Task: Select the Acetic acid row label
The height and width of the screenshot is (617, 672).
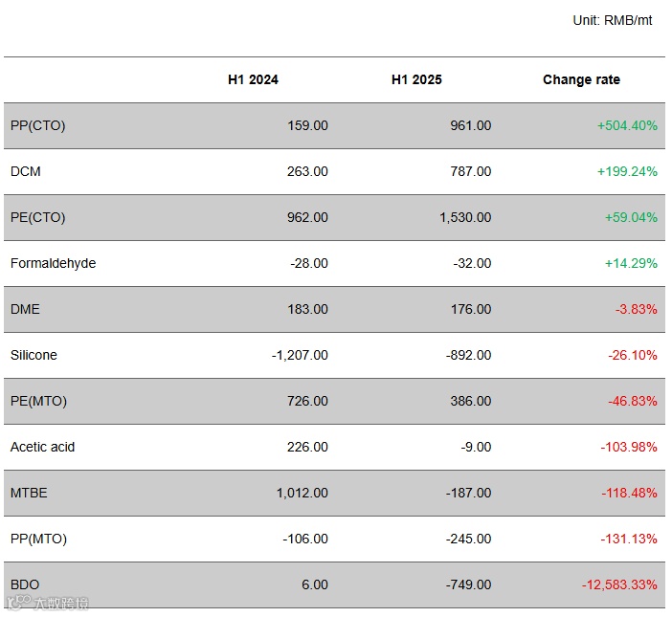Action: point(42,447)
